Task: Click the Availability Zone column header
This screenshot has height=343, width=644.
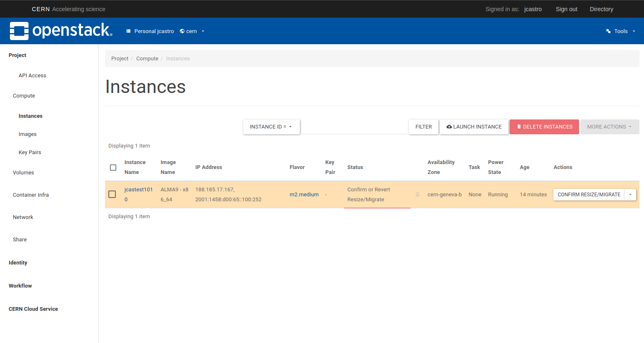Action: (x=441, y=167)
